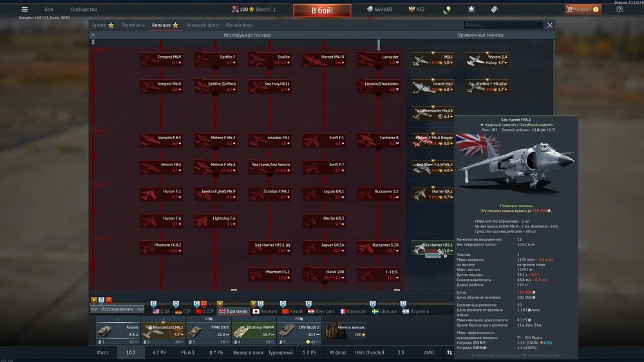Choose the CRV Block 2 crew slot
The height and width of the screenshot is (362, 644).
point(298,330)
